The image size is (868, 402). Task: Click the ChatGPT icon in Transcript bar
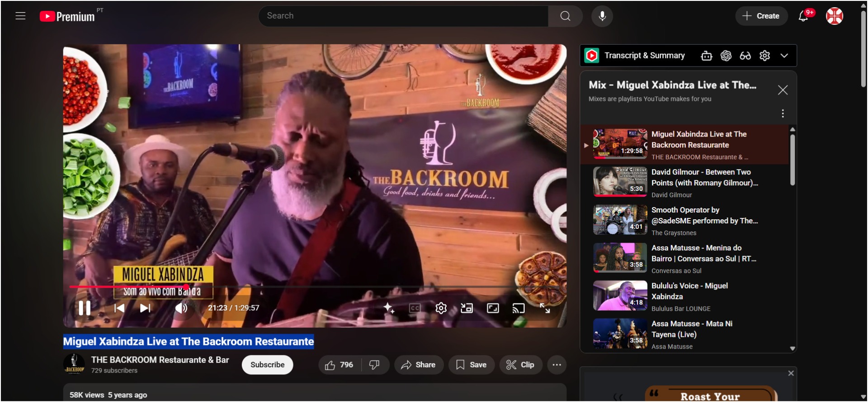(x=726, y=56)
